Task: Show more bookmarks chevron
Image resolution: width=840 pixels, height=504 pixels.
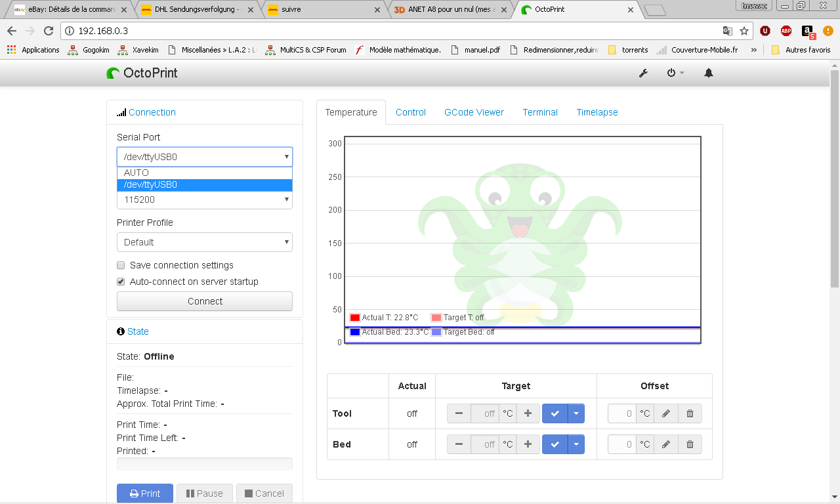Action: (753, 50)
